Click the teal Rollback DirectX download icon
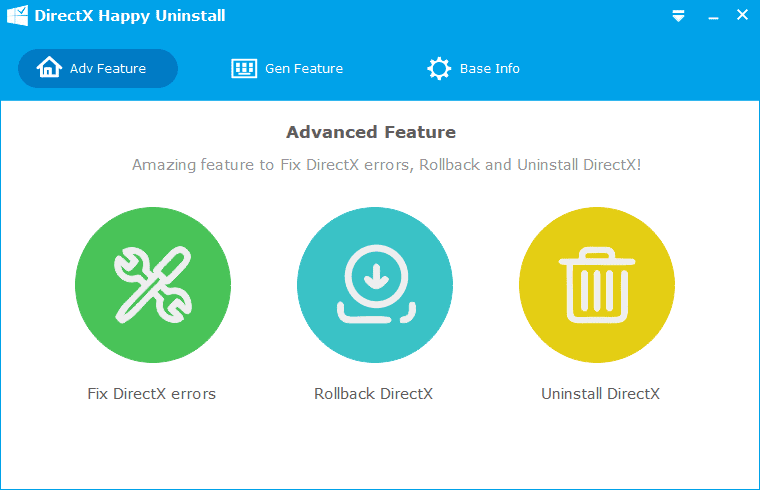 (x=375, y=285)
